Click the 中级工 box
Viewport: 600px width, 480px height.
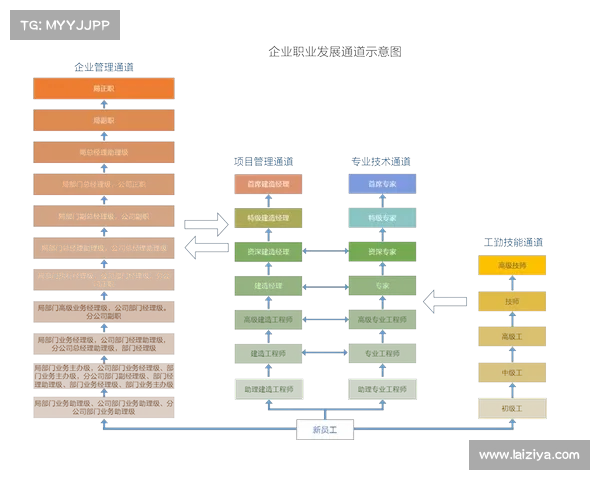[x=512, y=373]
